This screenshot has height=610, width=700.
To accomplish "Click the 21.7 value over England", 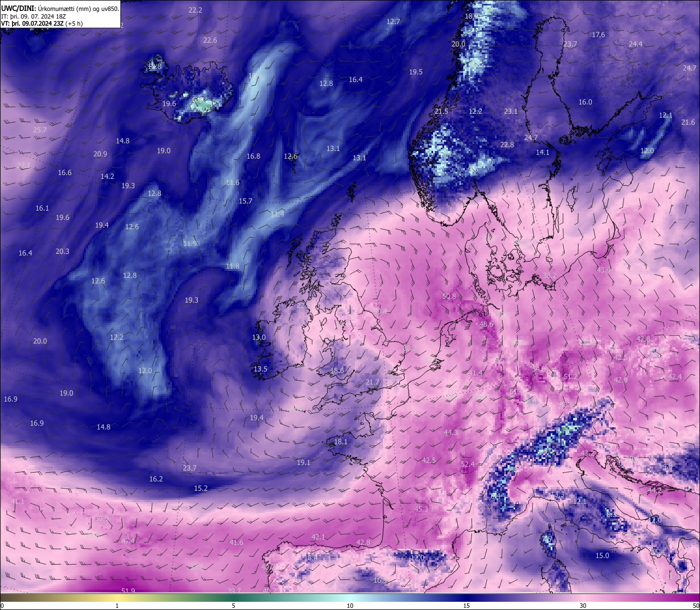I will coord(372,382).
